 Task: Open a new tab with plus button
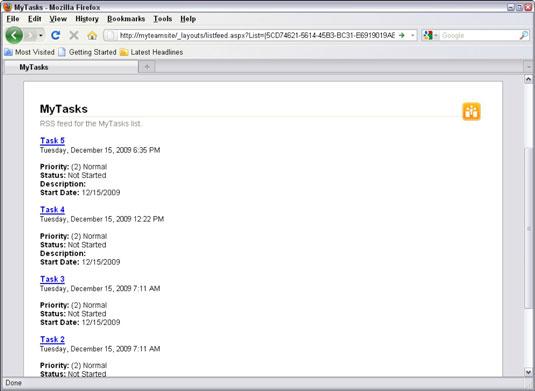point(147,67)
